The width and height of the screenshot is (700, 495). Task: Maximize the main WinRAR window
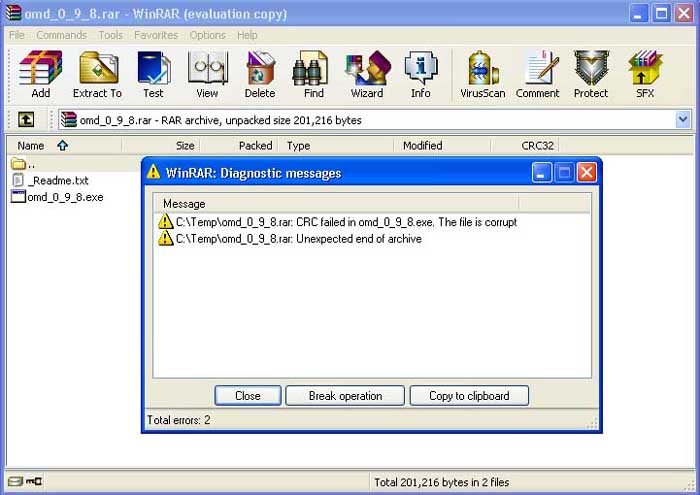[661, 13]
